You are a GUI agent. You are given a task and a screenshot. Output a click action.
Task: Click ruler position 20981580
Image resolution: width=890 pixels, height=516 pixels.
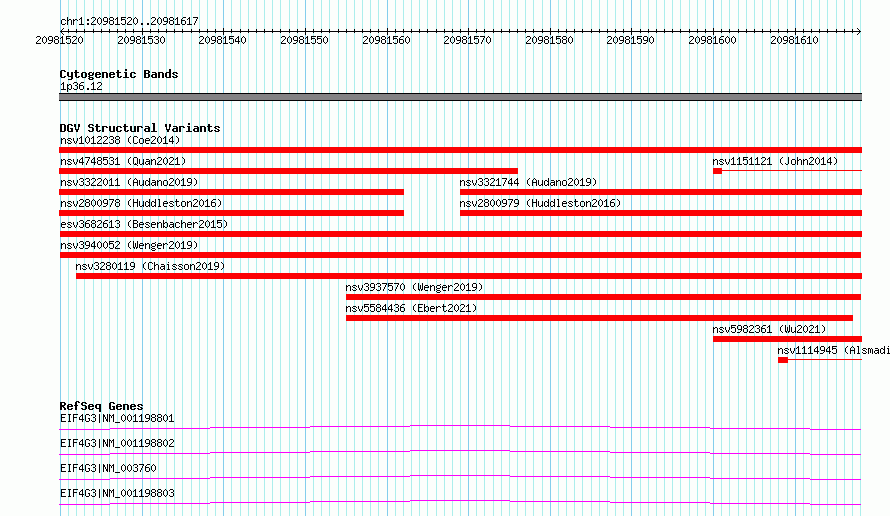[549, 40]
